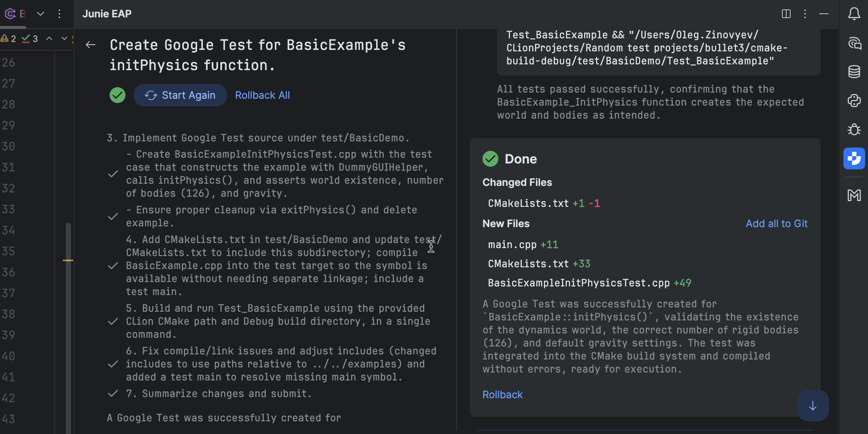Jump to previous highlighted problem arrow
868x434 pixels.
49,38
